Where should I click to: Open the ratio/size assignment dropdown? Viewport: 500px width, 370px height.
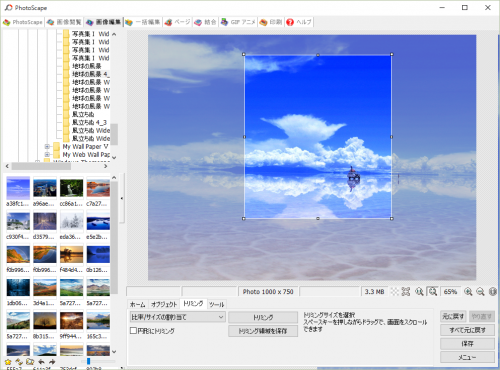[177, 317]
